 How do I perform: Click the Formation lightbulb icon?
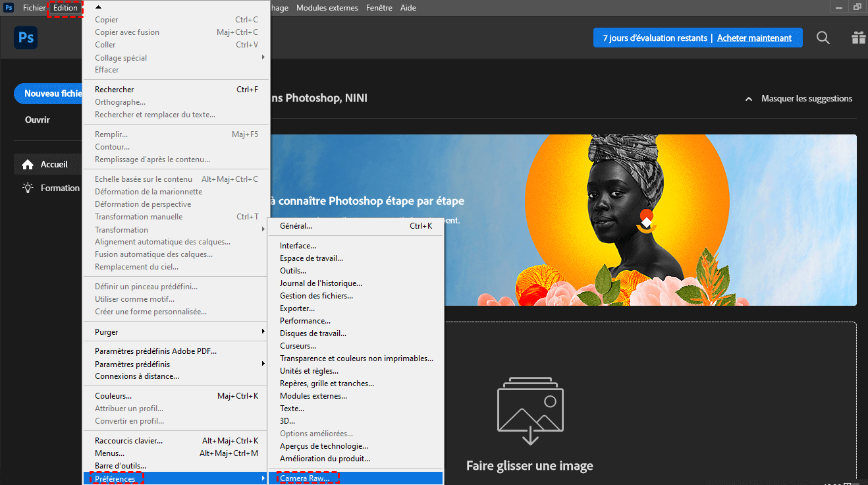point(28,188)
